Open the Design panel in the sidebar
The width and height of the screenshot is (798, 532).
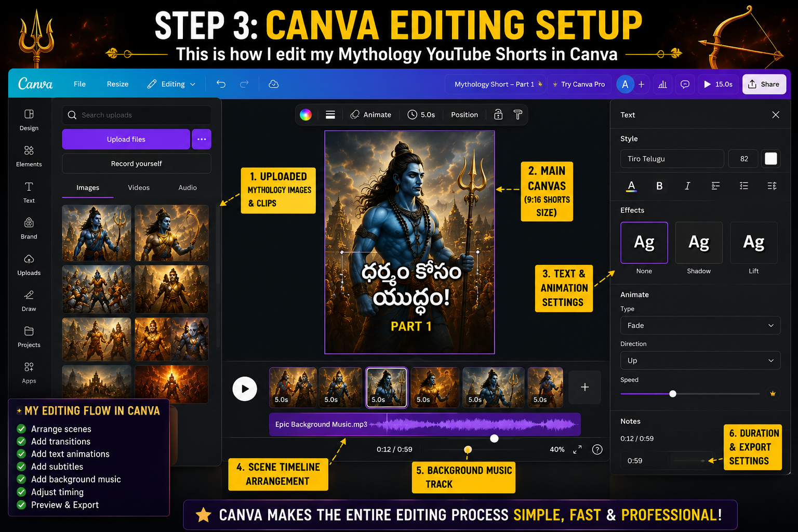point(29,119)
